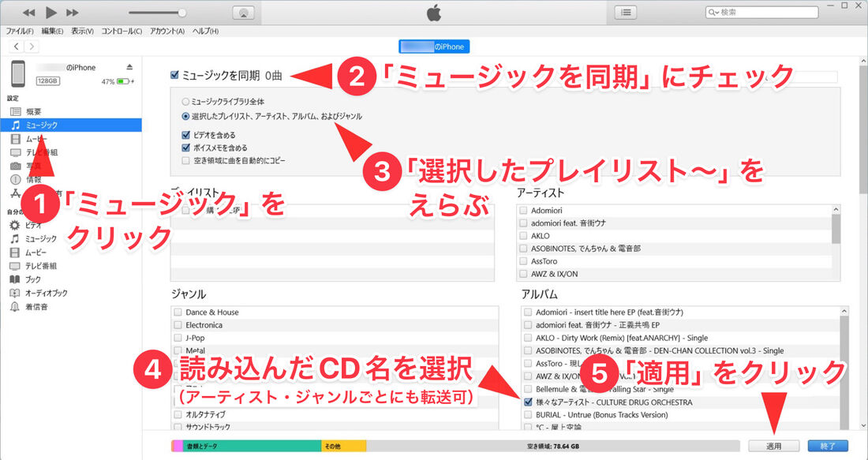Check the AKLO artist checkbox
The image size is (868, 460).
pos(523,236)
